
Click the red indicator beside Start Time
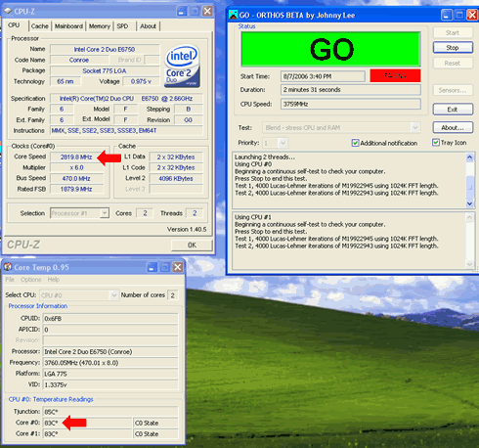(395, 75)
